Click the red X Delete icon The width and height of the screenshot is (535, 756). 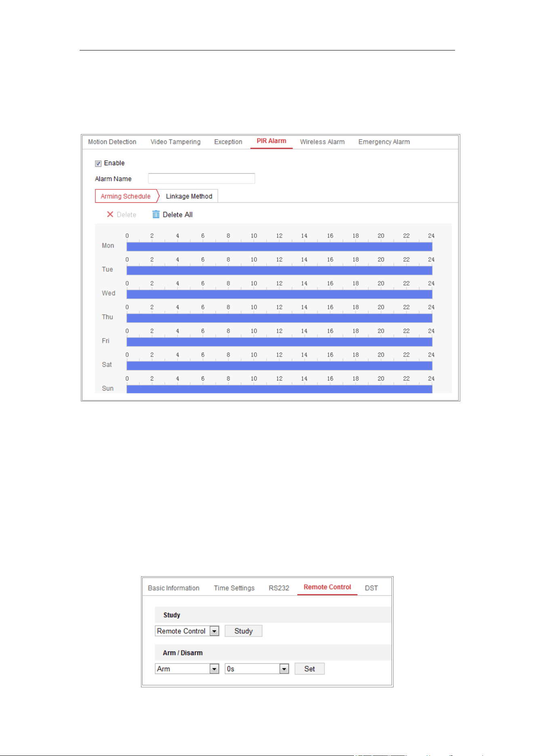click(x=110, y=214)
